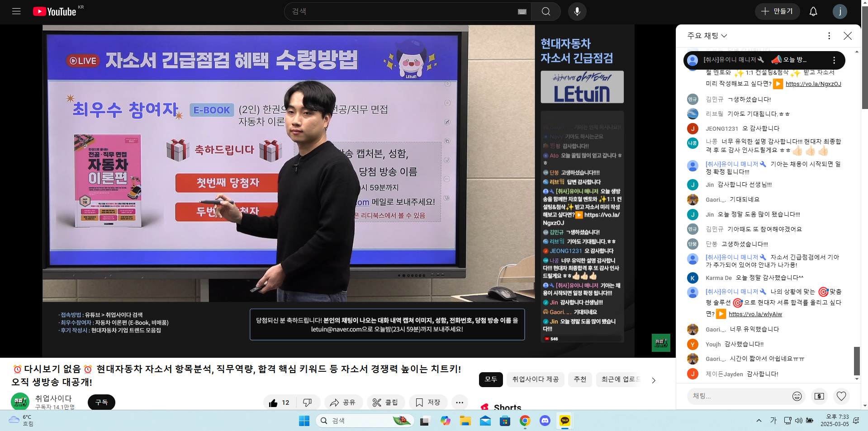The image size is (868, 431).
Task: Open the Windows Start button
Action: click(x=304, y=421)
